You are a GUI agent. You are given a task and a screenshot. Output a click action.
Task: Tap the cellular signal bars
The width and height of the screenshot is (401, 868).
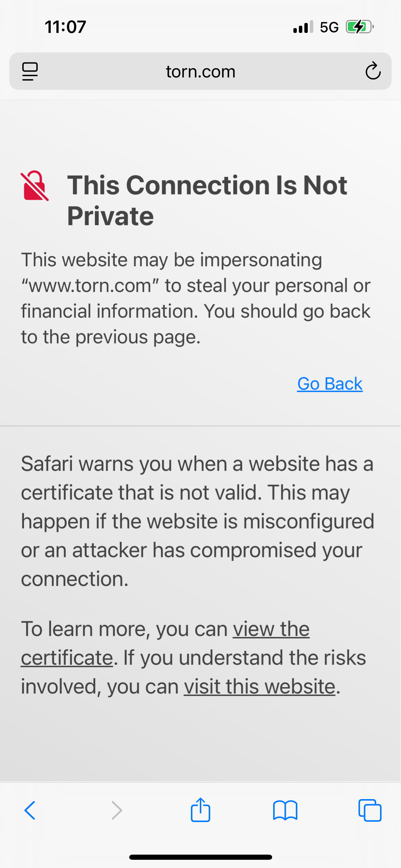pyautogui.click(x=303, y=27)
